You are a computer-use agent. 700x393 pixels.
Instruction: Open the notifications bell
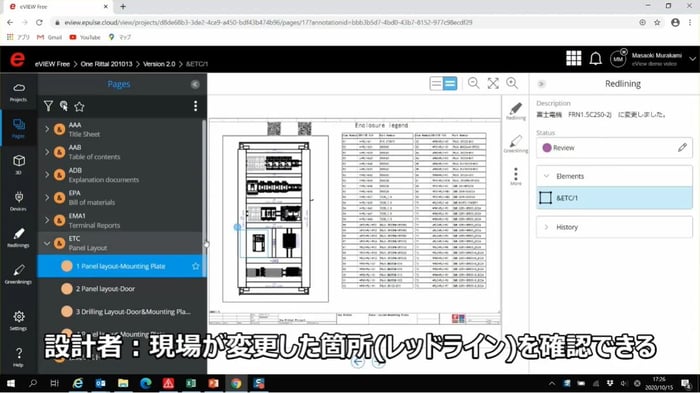[596, 59]
